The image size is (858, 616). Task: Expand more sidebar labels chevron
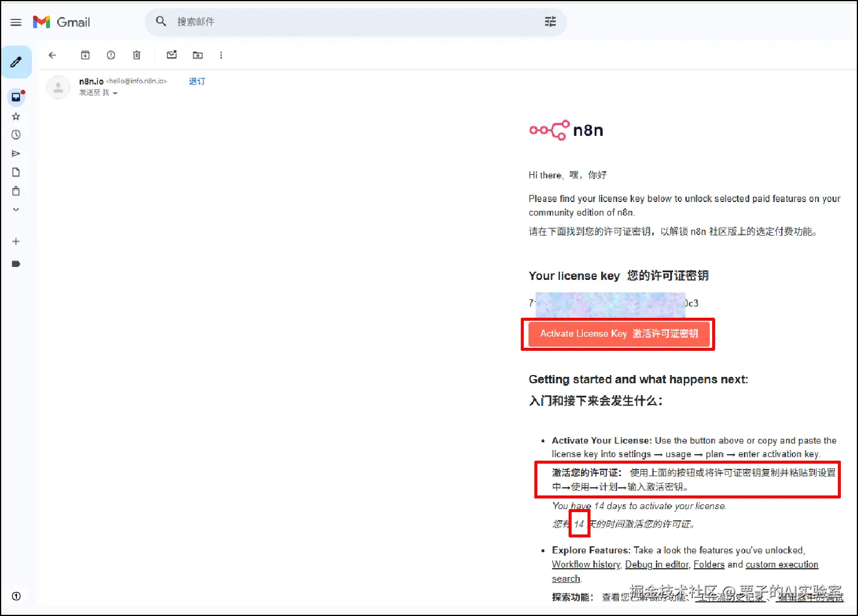pyautogui.click(x=16, y=209)
